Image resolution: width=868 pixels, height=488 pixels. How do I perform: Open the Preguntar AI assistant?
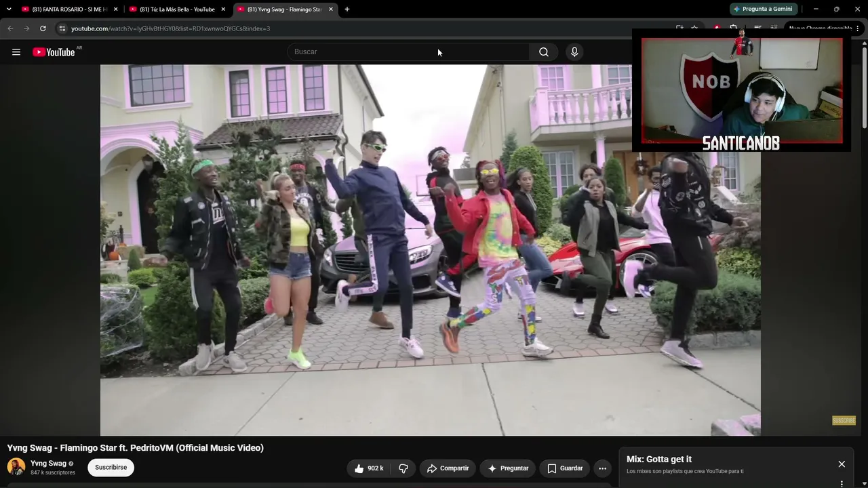tap(508, 468)
